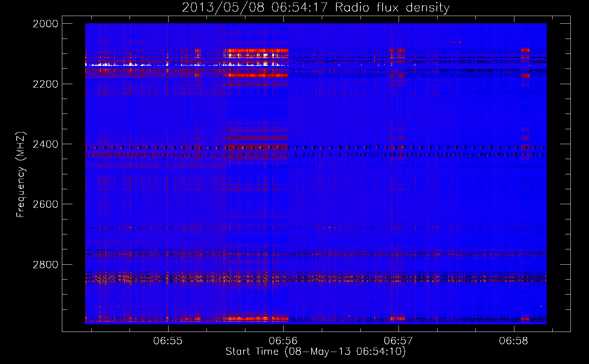Click the plot title "2013/05/08 06:54:17 Radio flux density"
The height and width of the screenshot is (364, 589).
point(316,7)
